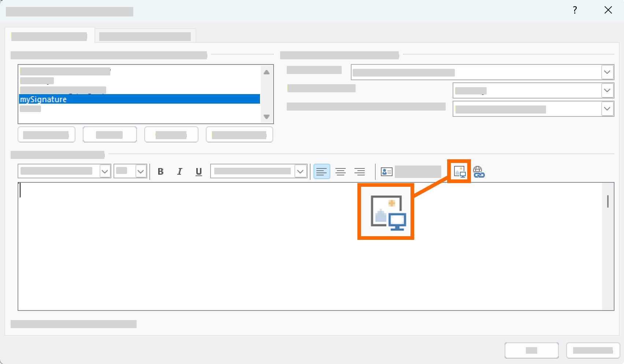Expand the font color dropdown
624x364 pixels.
point(300,171)
